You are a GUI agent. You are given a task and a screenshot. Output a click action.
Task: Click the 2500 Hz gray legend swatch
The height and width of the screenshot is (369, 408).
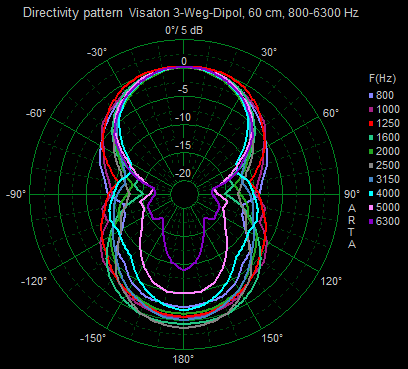(371, 166)
